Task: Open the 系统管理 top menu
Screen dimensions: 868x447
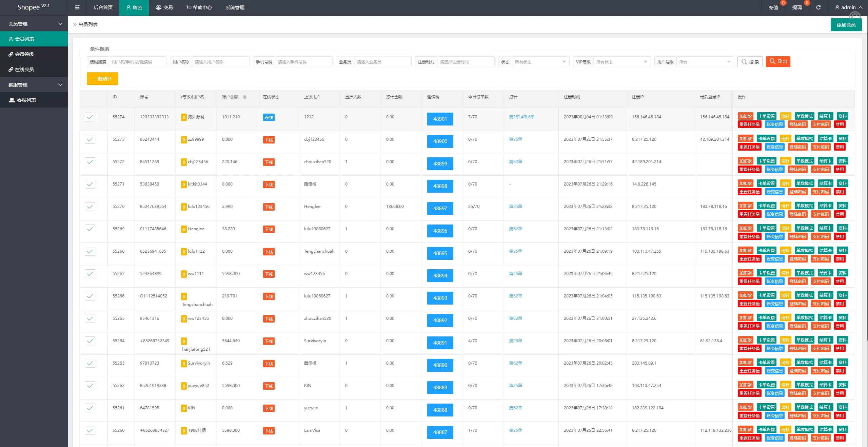Action: 235,7
